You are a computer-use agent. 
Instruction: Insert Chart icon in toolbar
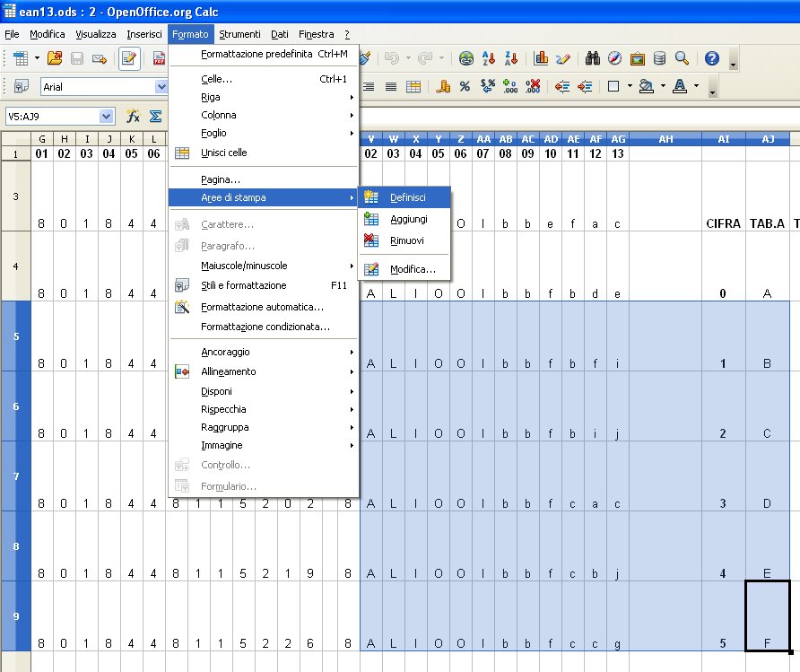[x=541, y=58]
